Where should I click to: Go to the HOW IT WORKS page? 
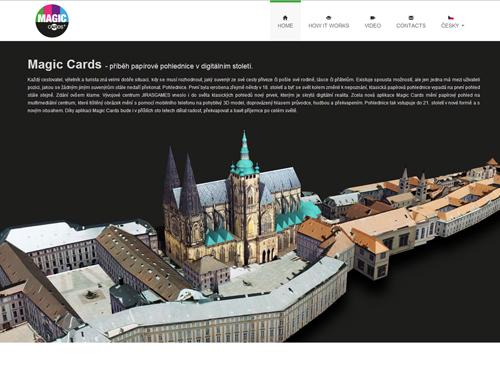click(329, 26)
